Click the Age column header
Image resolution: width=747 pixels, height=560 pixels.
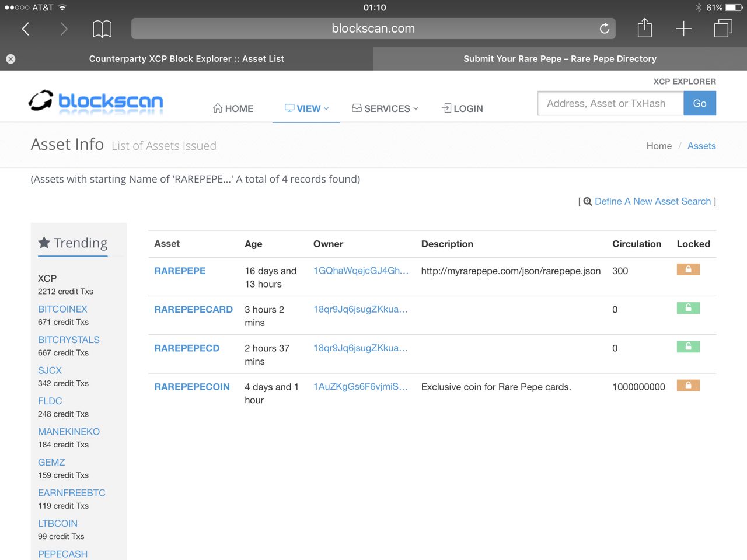pos(253,244)
